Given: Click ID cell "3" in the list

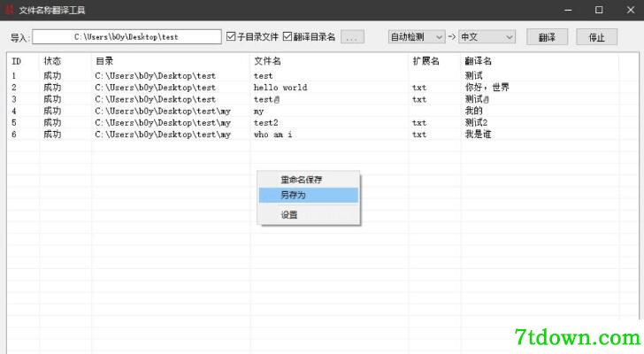Looking at the screenshot, I should [14, 99].
